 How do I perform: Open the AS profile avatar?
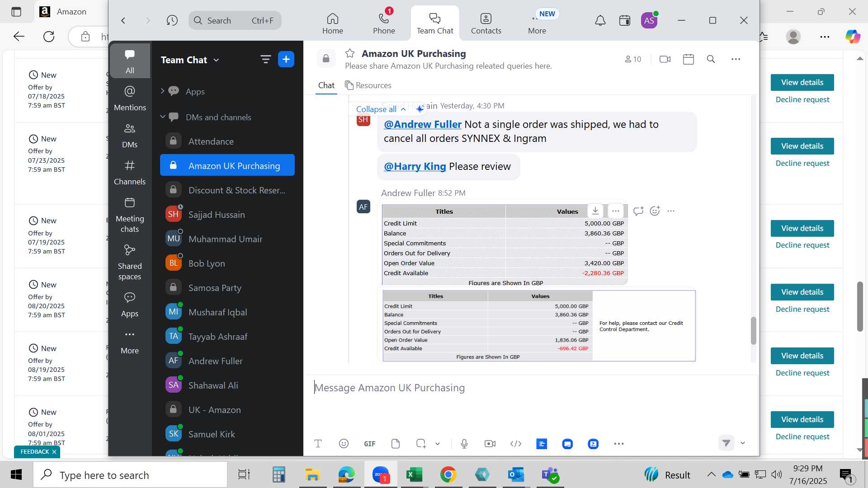pyautogui.click(x=649, y=20)
